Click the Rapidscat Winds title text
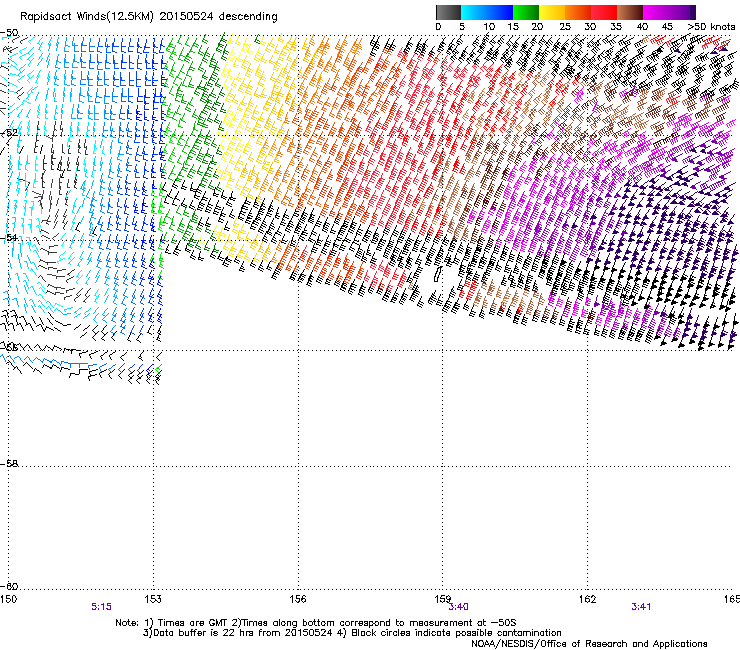Viewport: 740px width, 650px height. pos(149,16)
